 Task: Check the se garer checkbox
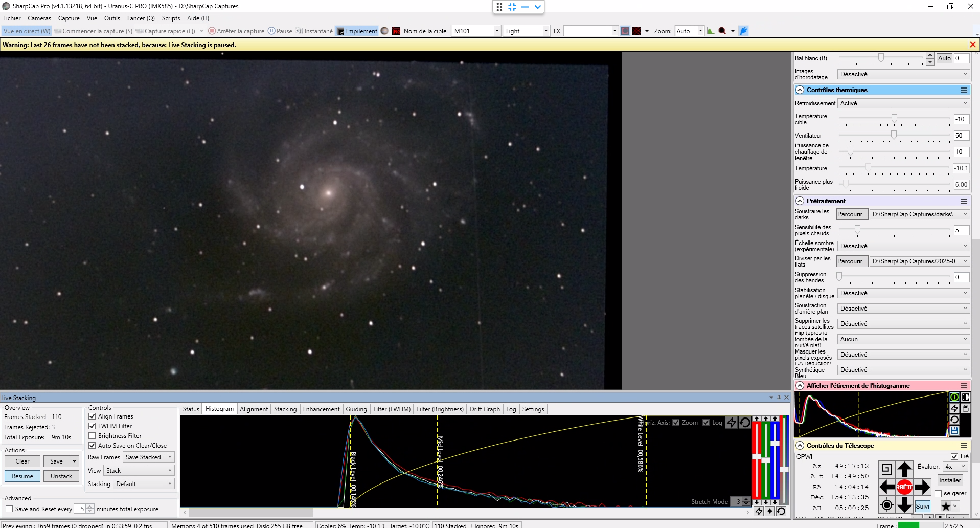click(938, 494)
